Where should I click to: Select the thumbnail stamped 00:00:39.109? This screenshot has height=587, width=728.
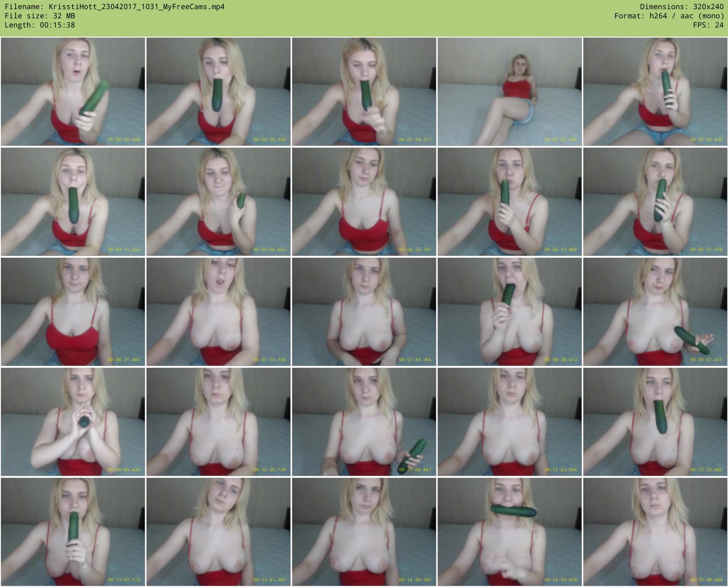[219, 92]
